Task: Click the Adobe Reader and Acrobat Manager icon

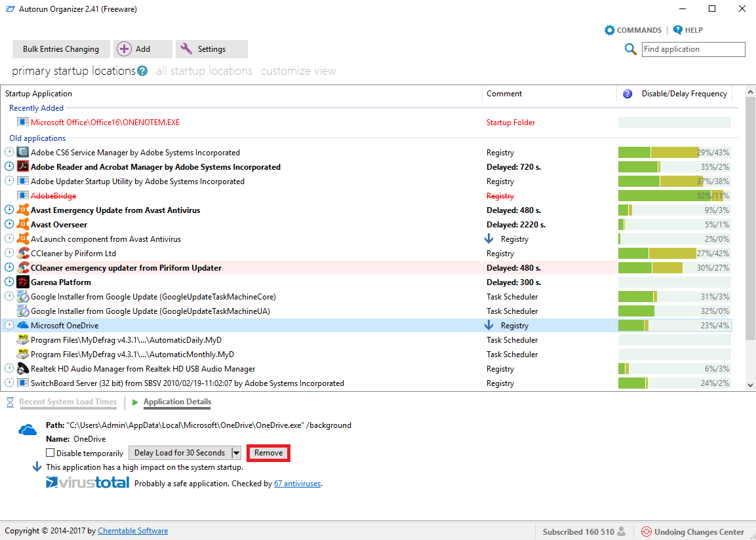Action: tap(23, 166)
